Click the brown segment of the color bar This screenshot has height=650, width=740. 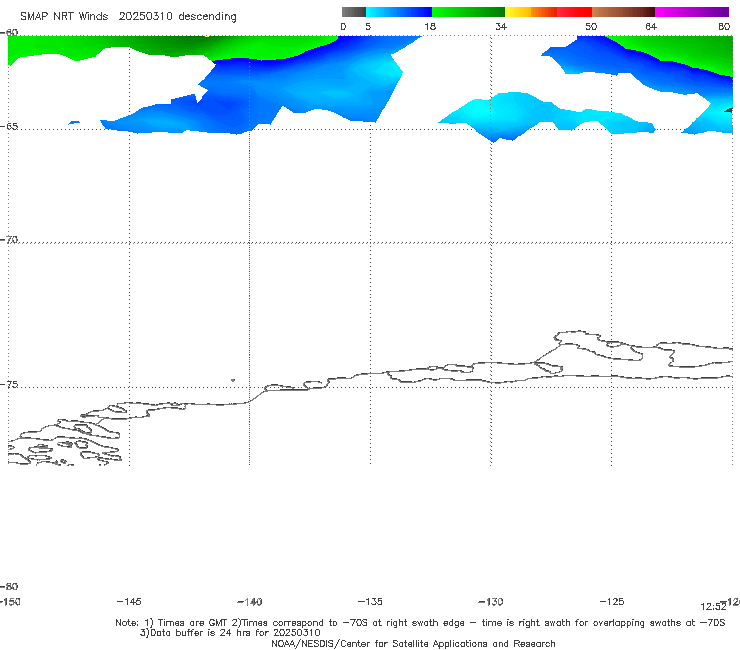click(623, 12)
